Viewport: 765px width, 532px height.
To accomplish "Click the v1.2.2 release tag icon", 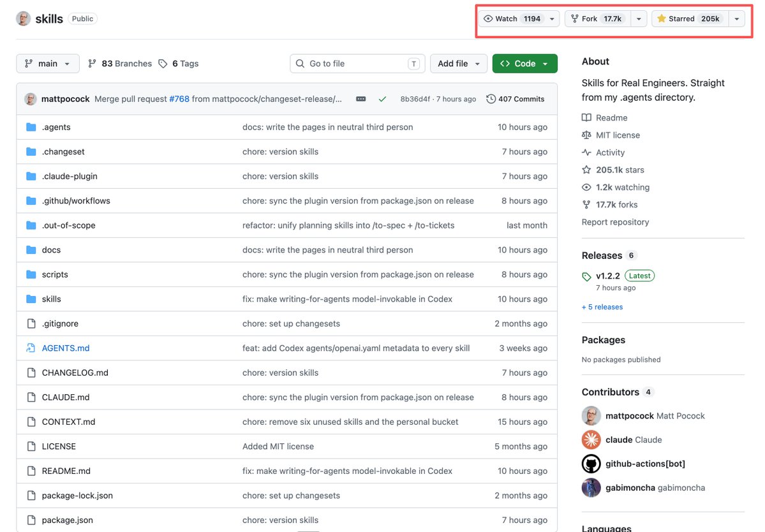I will pos(586,276).
